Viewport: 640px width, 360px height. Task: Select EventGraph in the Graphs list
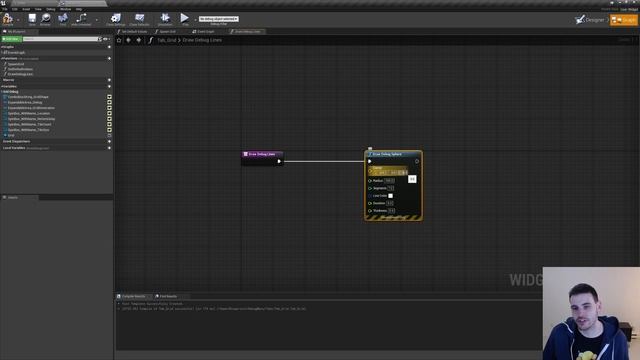[x=16, y=52]
